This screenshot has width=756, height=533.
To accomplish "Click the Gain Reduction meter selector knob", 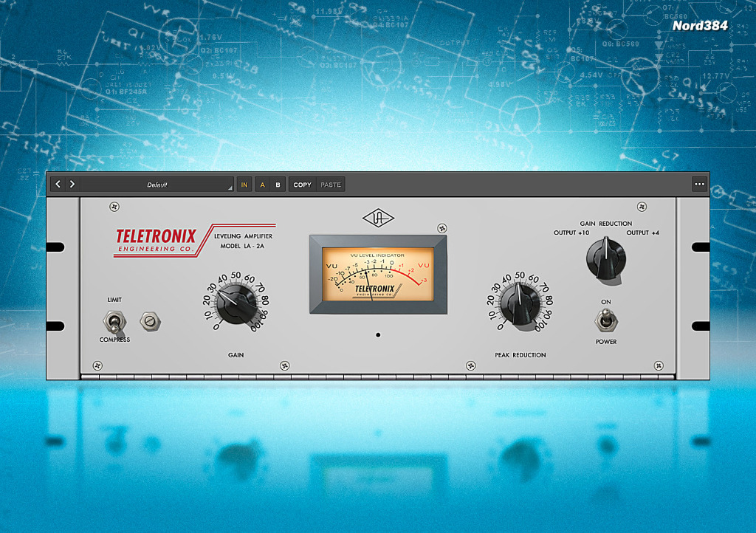I will 606,258.
